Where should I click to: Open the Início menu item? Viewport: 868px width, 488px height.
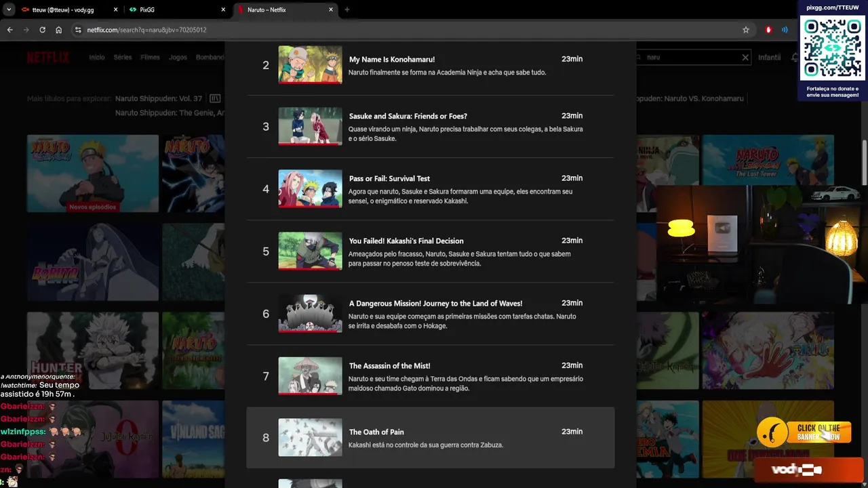pyautogui.click(x=97, y=58)
